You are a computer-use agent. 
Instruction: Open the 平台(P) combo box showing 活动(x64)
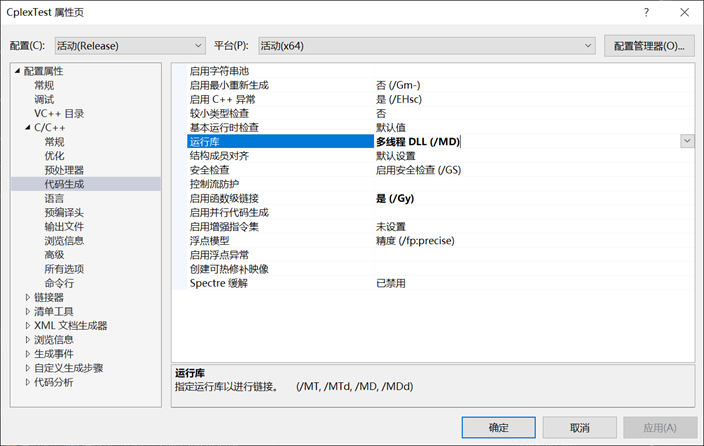click(427, 46)
